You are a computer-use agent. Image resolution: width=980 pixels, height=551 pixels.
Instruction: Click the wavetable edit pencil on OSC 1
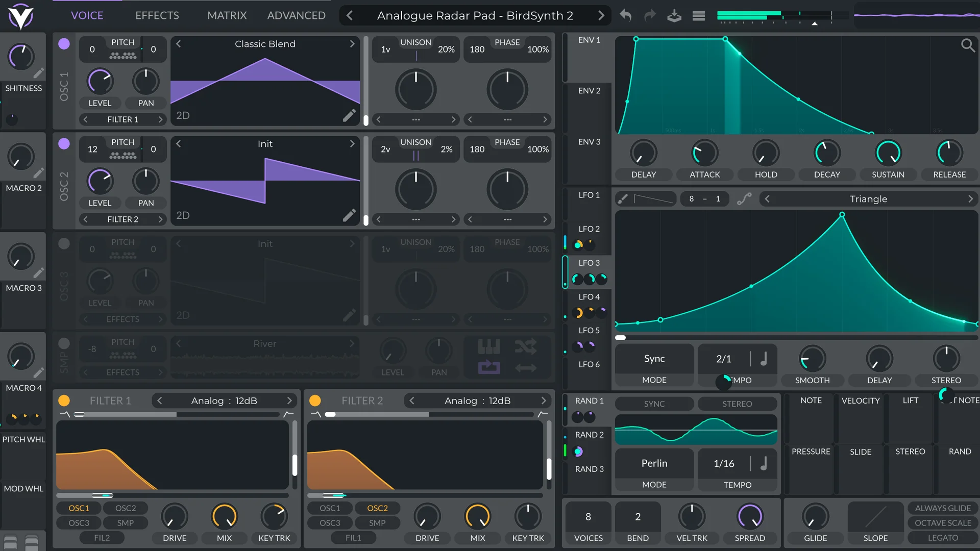(x=349, y=115)
